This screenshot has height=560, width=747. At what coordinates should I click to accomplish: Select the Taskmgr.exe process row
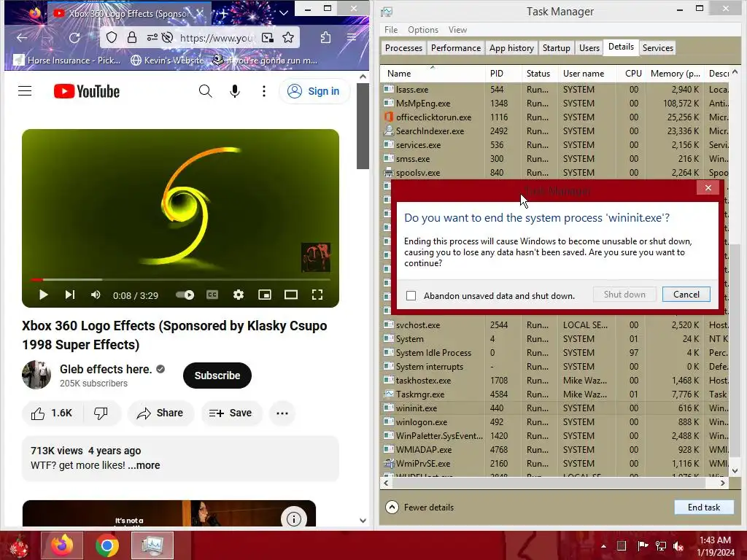(x=555, y=394)
